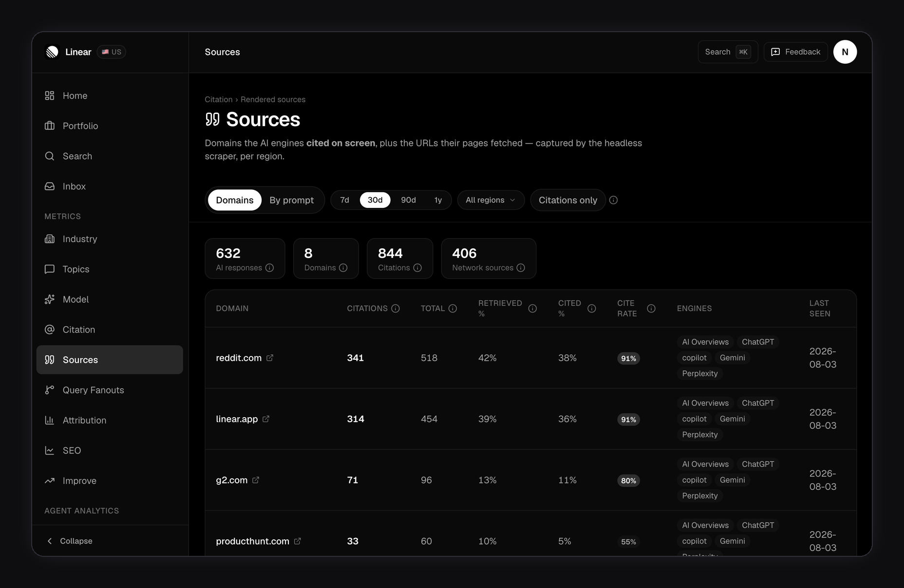This screenshot has width=904, height=588.
Task: Switch to the By prompt view
Action: coord(291,200)
